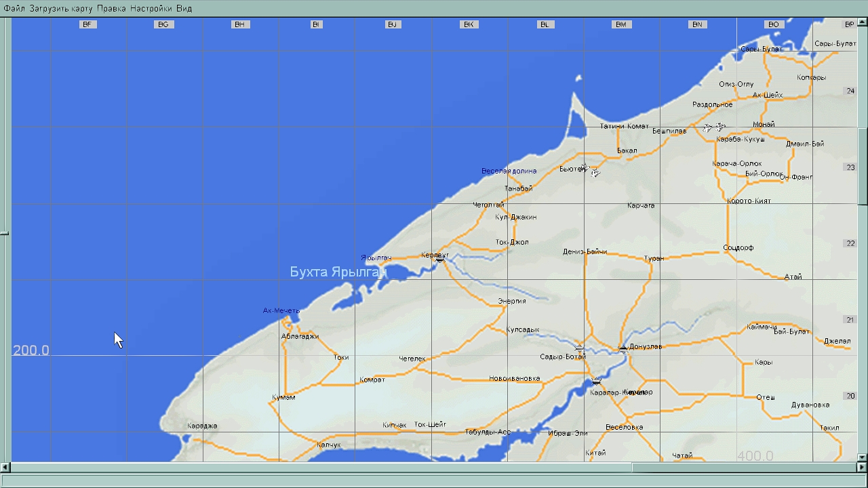Open the Файл menu
This screenshot has width=868, height=488.
[x=14, y=8]
